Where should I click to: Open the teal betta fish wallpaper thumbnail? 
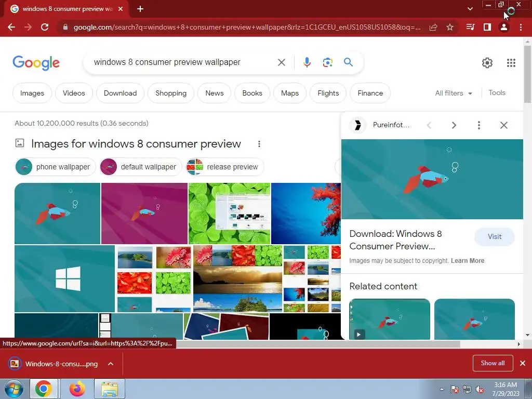[x=57, y=214]
